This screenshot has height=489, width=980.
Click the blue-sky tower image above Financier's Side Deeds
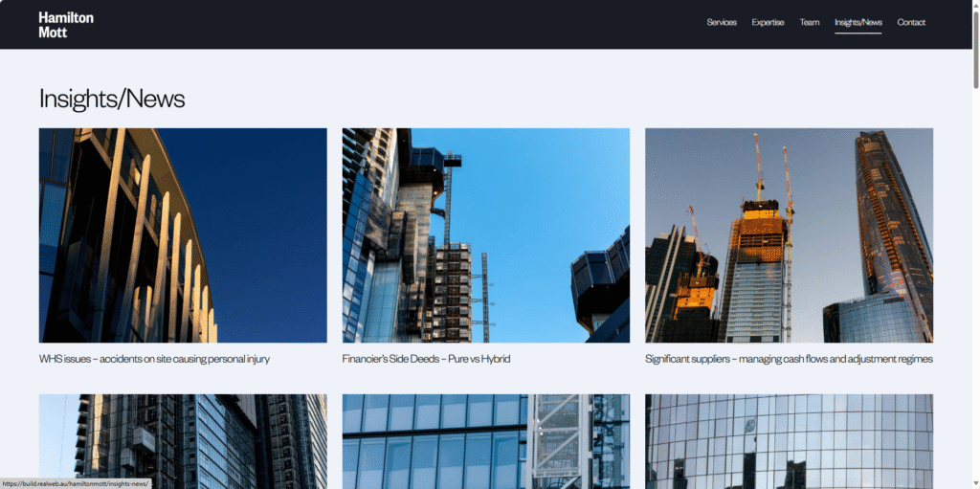tap(485, 235)
